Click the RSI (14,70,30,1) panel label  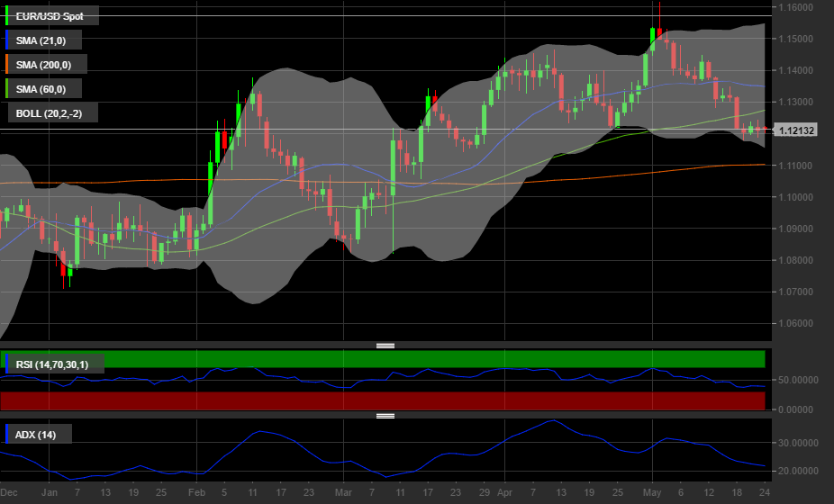[x=57, y=364]
